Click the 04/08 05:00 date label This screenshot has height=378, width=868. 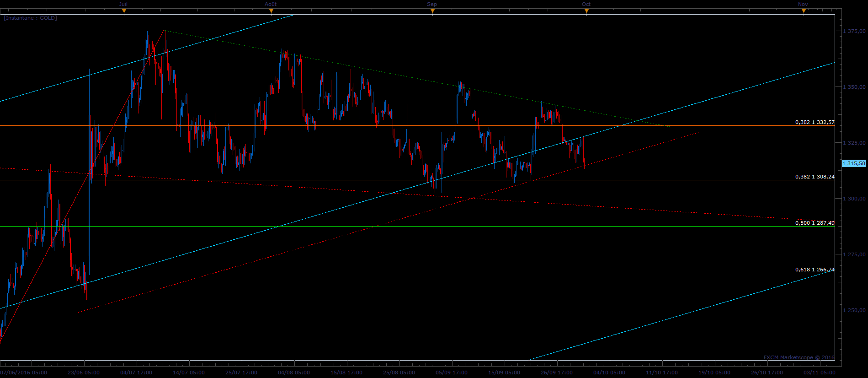pyautogui.click(x=294, y=373)
